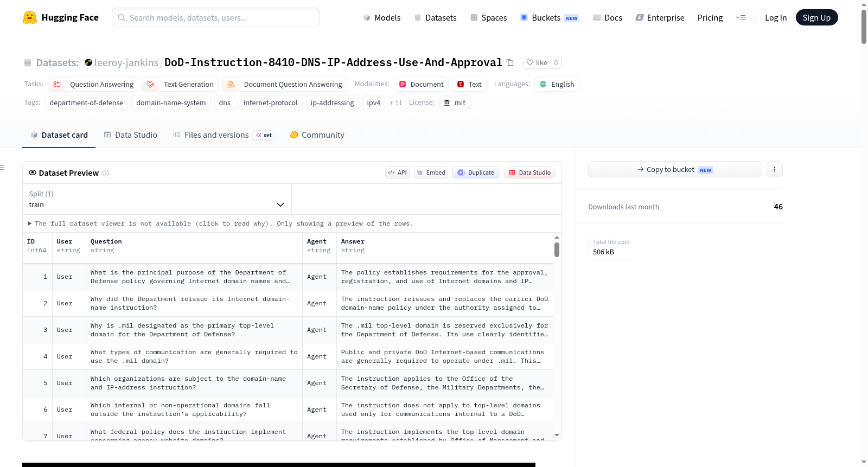The height and width of the screenshot is (467, 868).
Task: Select the Text Generation task tag
Action: [180, 84]
